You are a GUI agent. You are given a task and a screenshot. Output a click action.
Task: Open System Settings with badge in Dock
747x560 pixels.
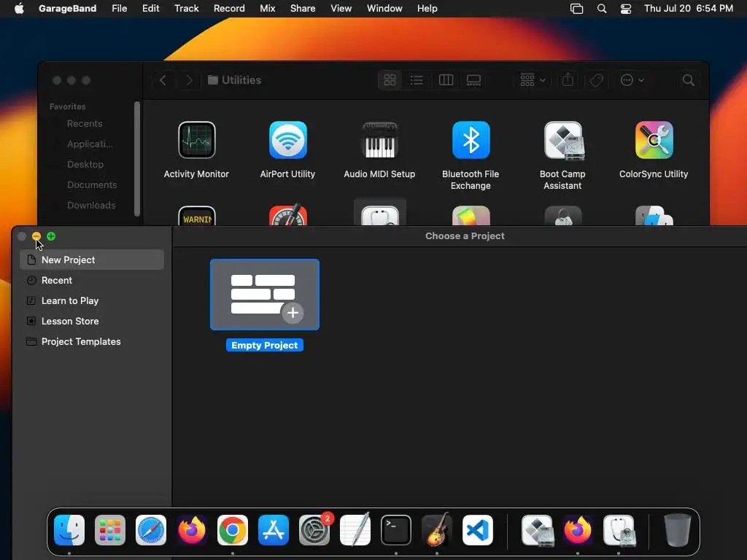tap(314, 530)
